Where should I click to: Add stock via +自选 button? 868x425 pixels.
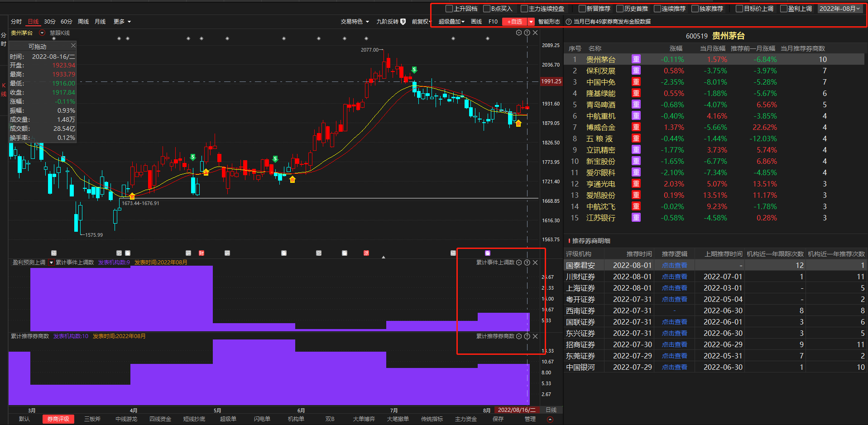tap(515, 22)
